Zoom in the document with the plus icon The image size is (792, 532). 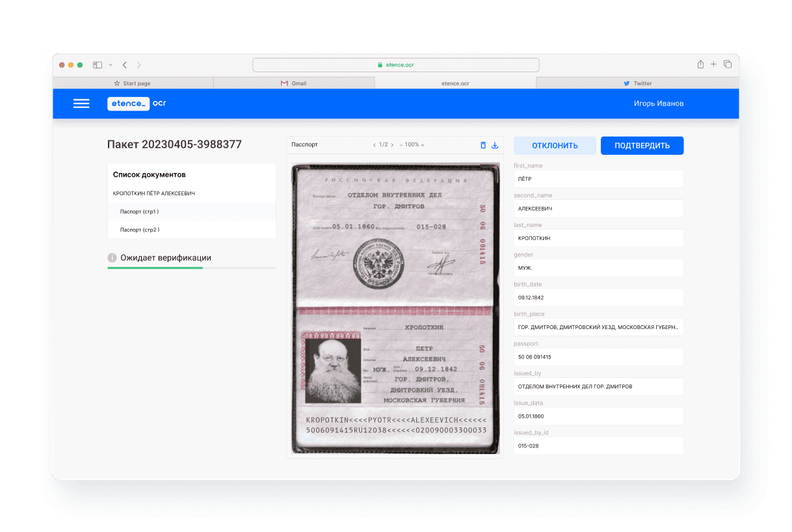pyautogui.click(x=423, y=145)
